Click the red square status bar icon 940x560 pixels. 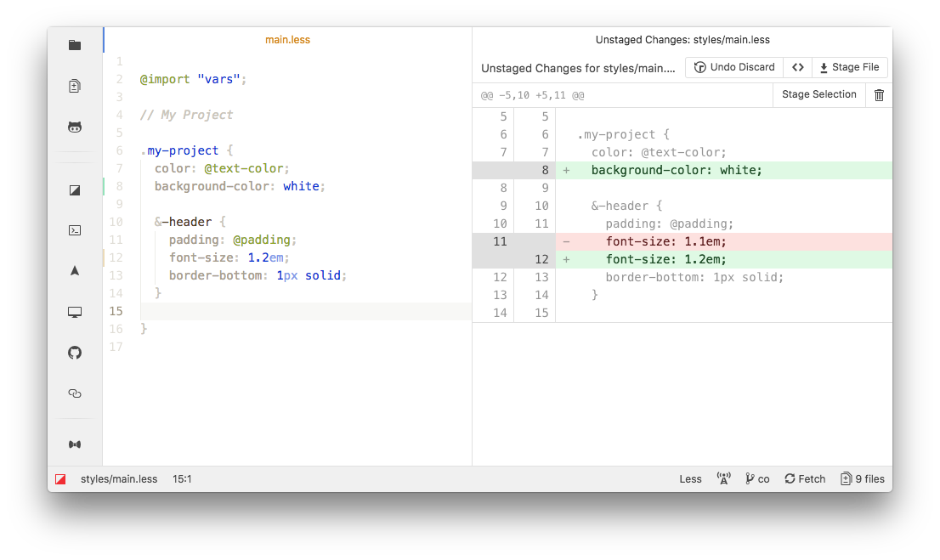point(60,479)
